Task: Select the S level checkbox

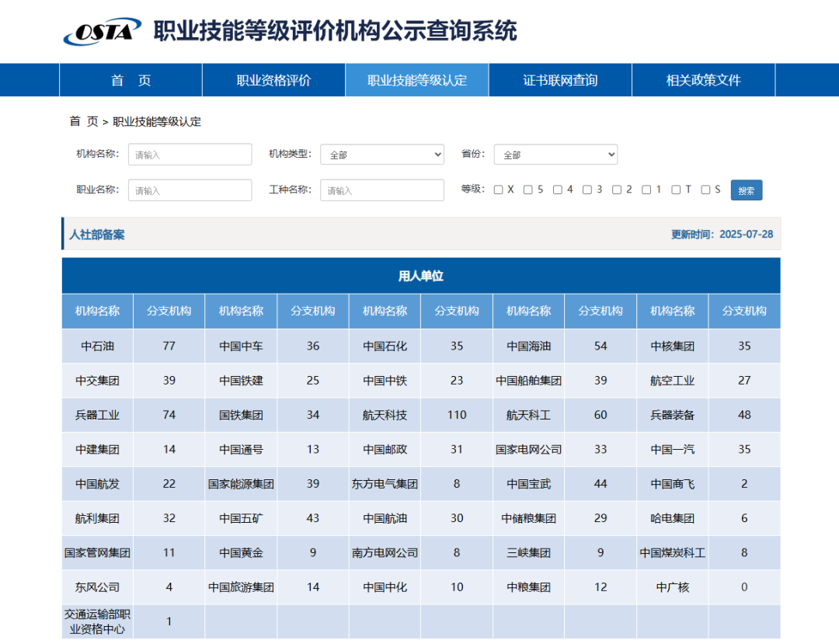Action: [x=705, y=190]
